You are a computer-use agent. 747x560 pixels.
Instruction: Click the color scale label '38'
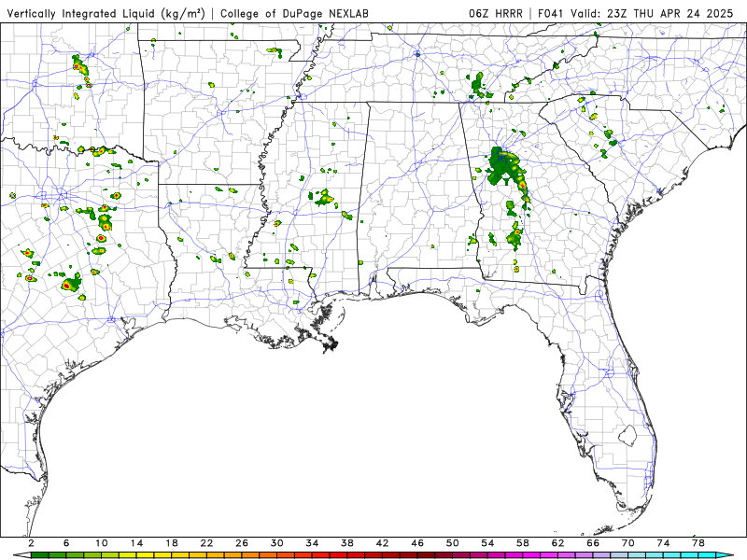(x=347, y=543)
